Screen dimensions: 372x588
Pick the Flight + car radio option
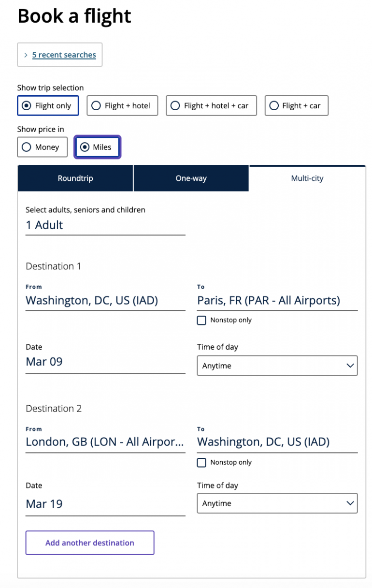pos(296,105)
